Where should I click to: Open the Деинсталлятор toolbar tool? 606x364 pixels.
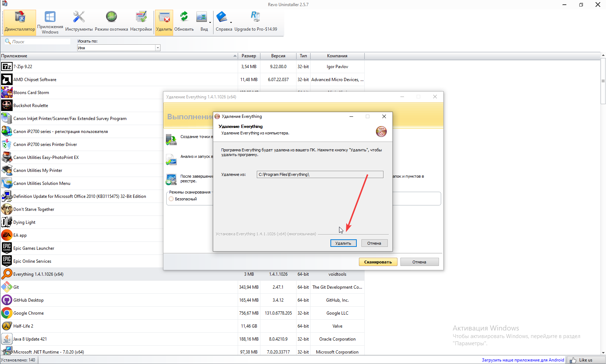[20, 22]
